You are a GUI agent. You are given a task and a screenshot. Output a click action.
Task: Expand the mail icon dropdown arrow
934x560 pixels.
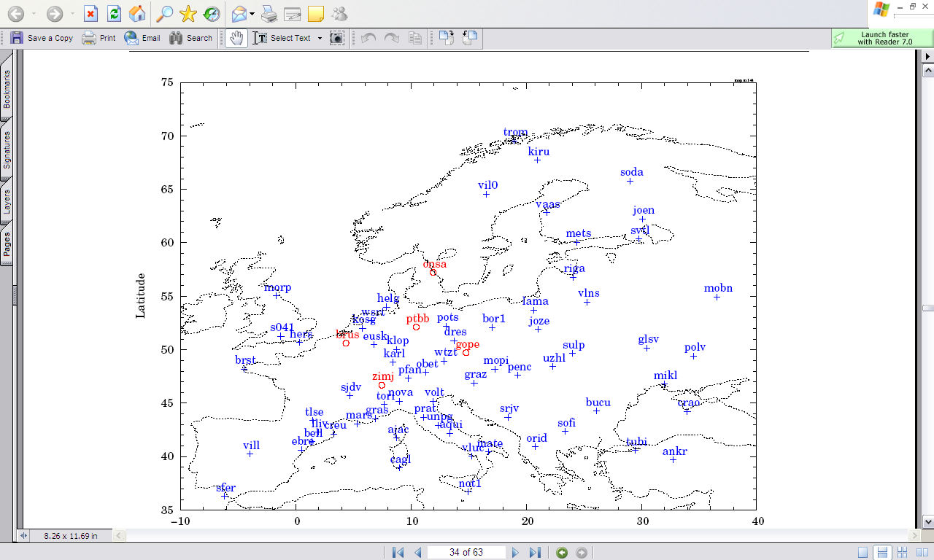tap(252, 13)
